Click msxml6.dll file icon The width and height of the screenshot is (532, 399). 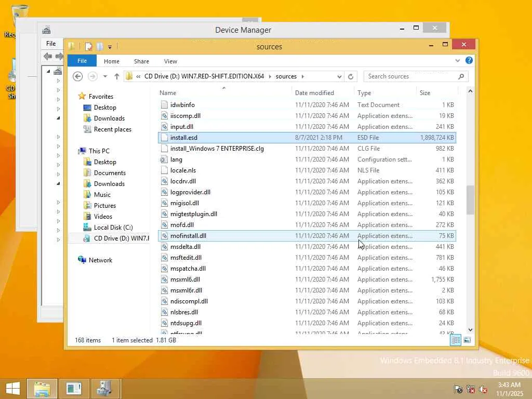164,279
